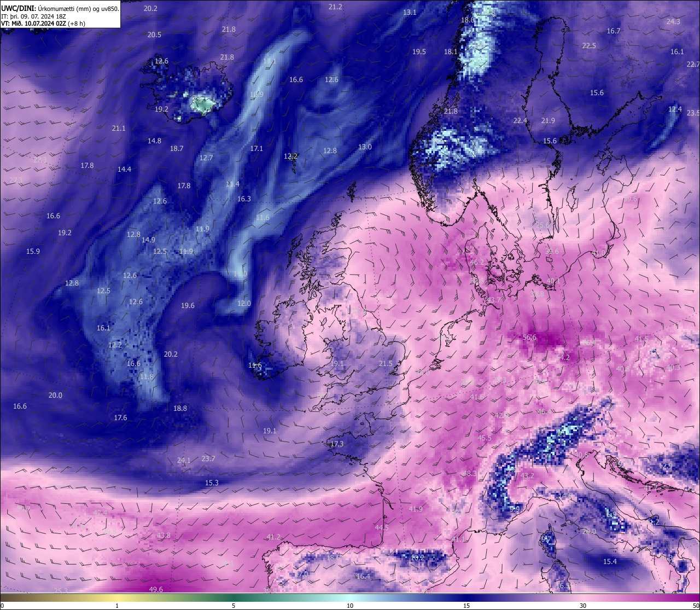Click the map value 17.1
Screen dimensions: 700x610
click(x=256, y=148)
